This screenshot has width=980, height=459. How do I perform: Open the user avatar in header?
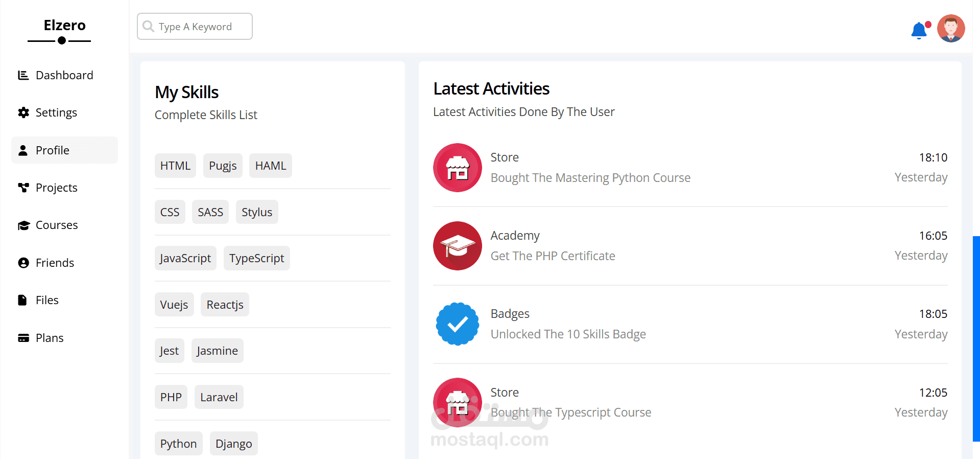[x=950, y=28]
